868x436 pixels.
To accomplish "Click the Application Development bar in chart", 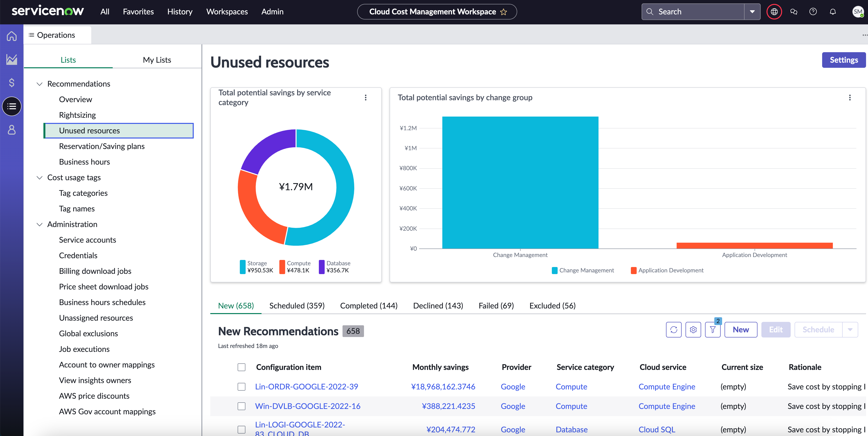I will pyautogui.click(x=755, y=246).
